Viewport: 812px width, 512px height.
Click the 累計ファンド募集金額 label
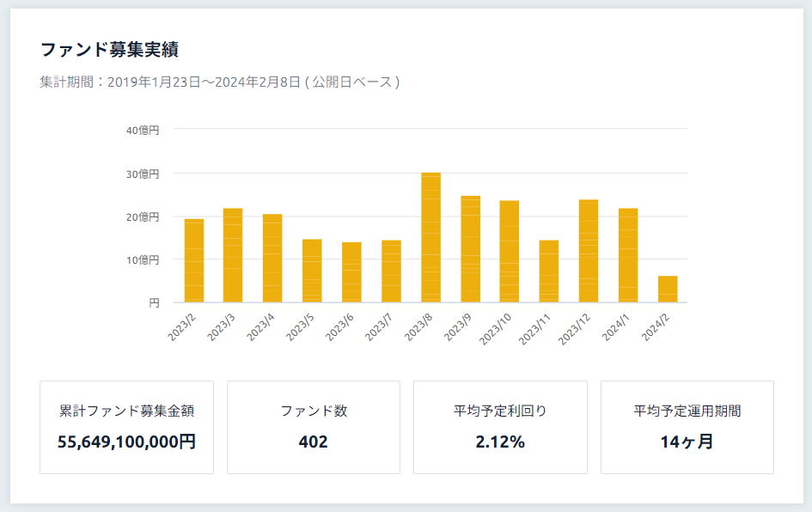pos(127,411)
